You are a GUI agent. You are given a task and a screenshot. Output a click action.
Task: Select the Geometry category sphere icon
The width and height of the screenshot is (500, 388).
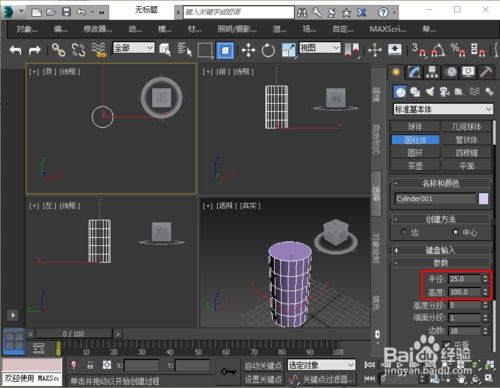pos(400,92)
